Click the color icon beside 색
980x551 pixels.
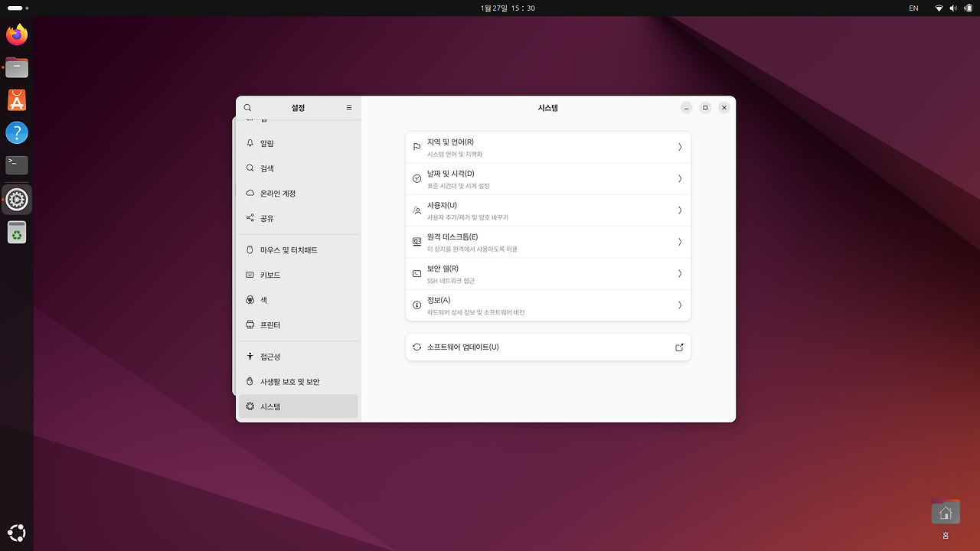[x=250, y=300]
